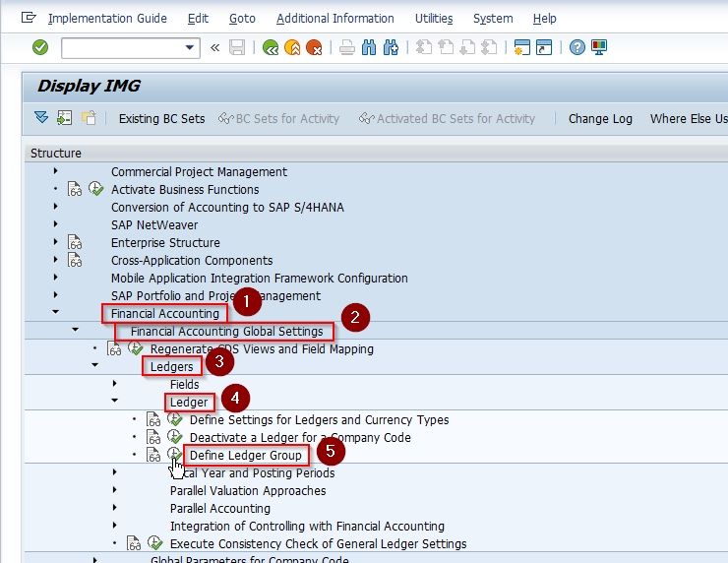Open documentation icon for Define Ledger Group
This screenshot has height=563, width=728.
click(153, 455)
